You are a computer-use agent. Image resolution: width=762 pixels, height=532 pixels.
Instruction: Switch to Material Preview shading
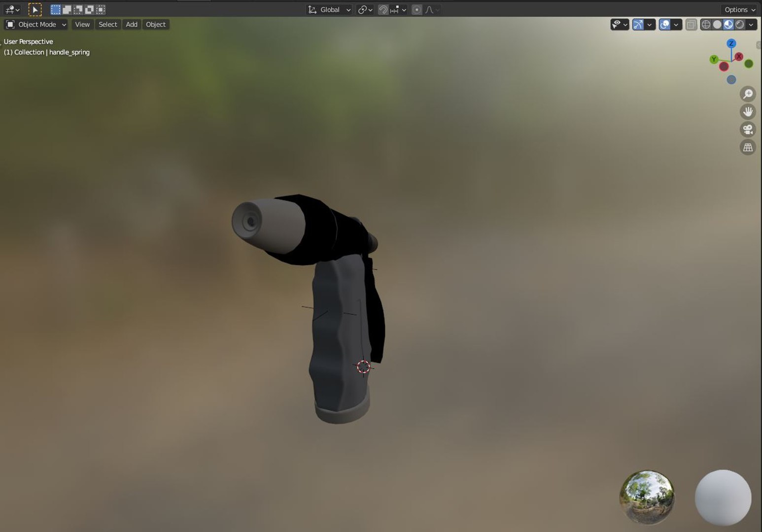[728, 24]
